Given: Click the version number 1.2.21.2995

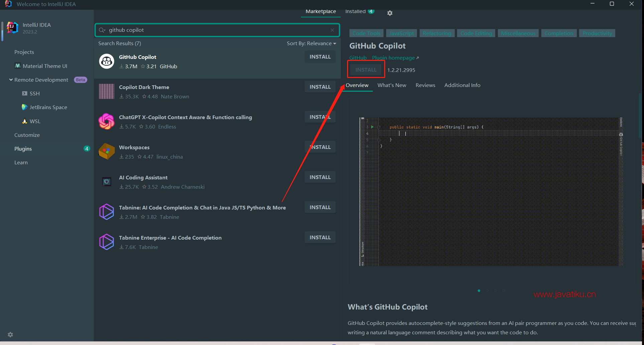Looking at the screenshot, I should coord(401,70).
